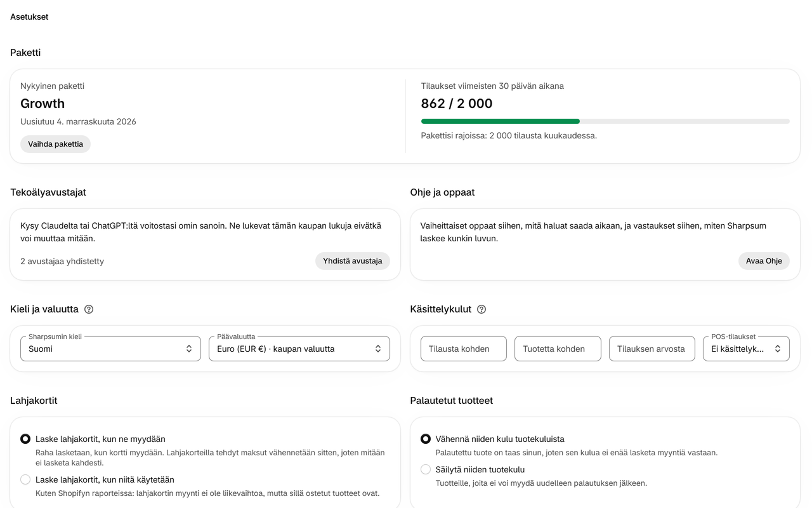Viewport: 812px width, 508px height.
Task: Open the Päävaluutta currency dropdown
Action: (299, 349)
